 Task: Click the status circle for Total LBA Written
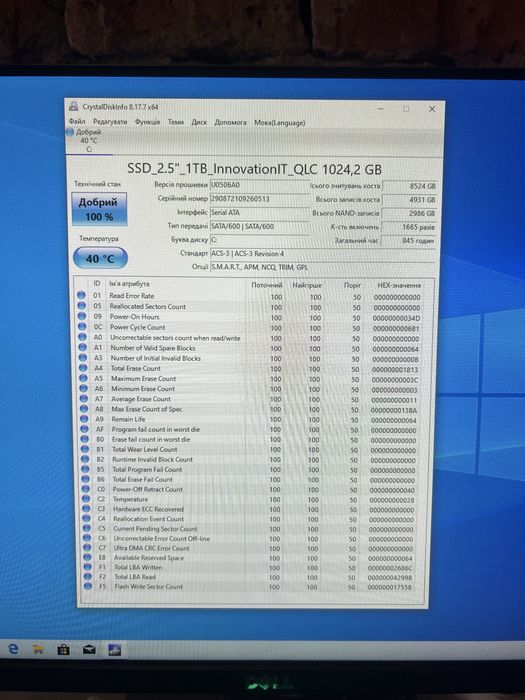(88, 567)
